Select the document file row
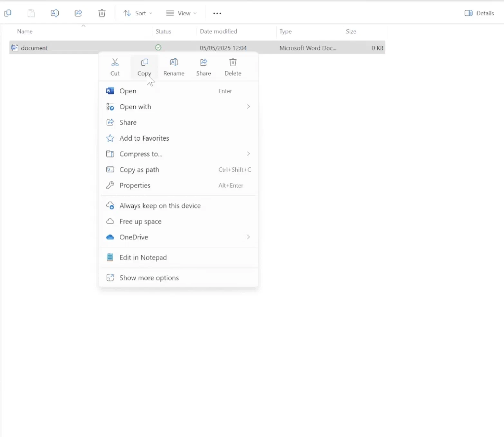The width and height of the screenshot is (504, 437). point(197,48)
